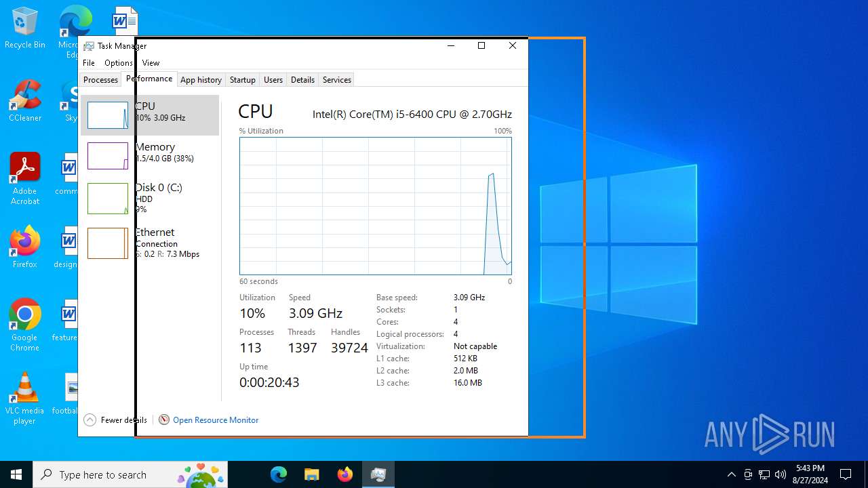This screenshot has height=488, width=868.
Task: Open Google Chrome desktop shortcut
Action: coord(24,325)
